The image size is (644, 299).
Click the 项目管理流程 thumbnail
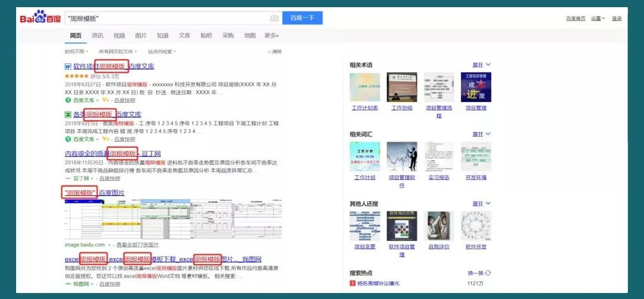click(439, 87)
